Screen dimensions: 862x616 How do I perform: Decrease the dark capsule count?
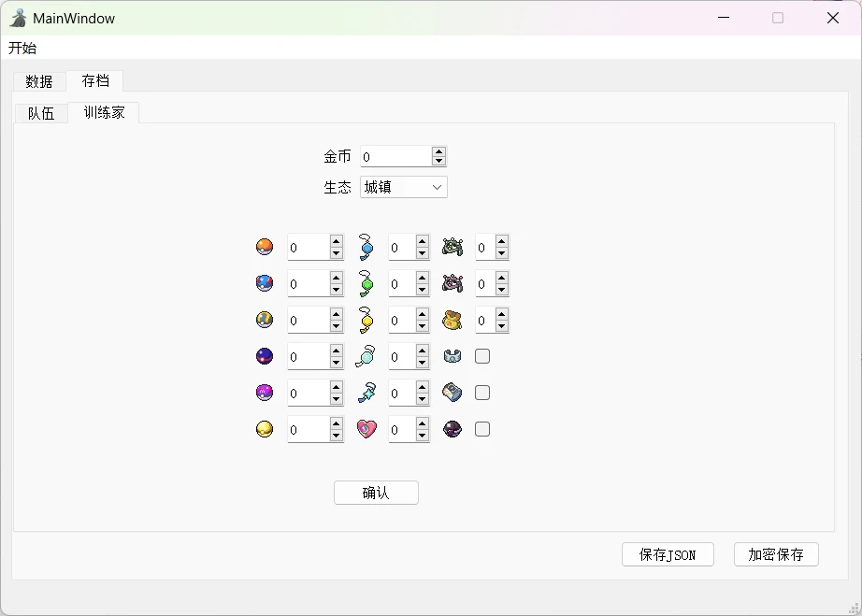(x=501, y=290)
